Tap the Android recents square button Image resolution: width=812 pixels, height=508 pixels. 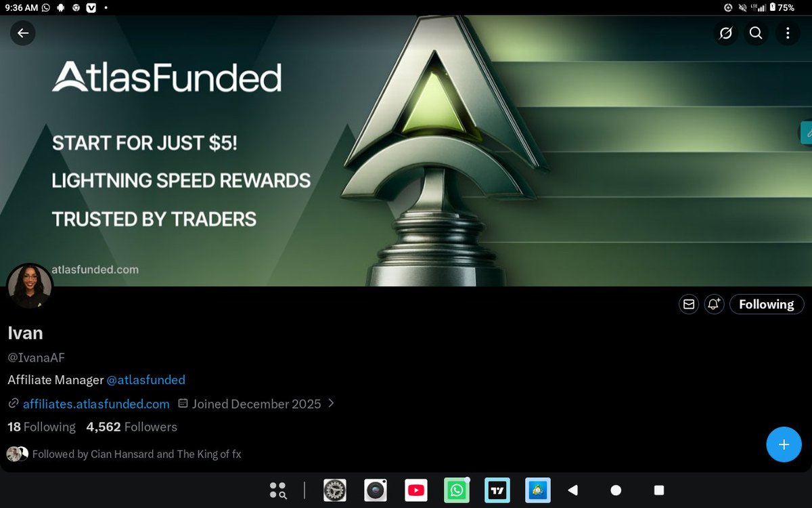click(x=659, y=490)
